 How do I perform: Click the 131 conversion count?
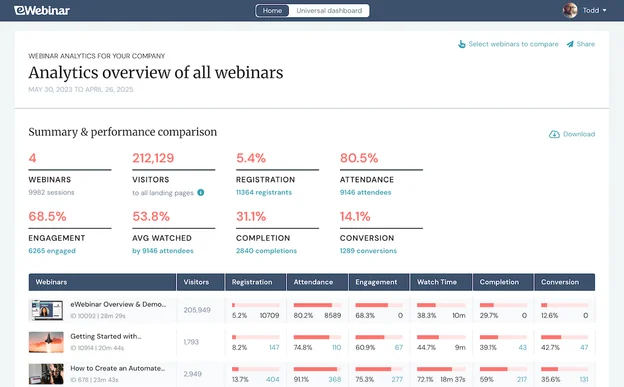pyautogui.click(x=584, y=379)
